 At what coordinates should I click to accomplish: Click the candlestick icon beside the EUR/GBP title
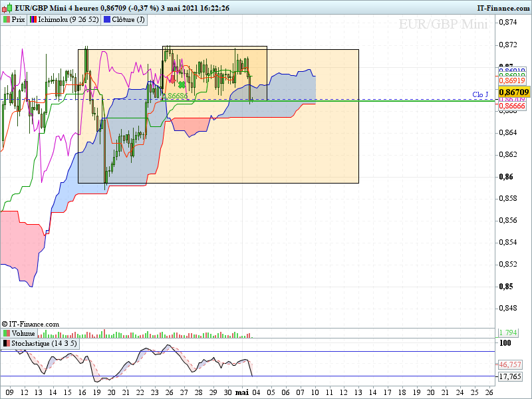(x=6, y=8)
